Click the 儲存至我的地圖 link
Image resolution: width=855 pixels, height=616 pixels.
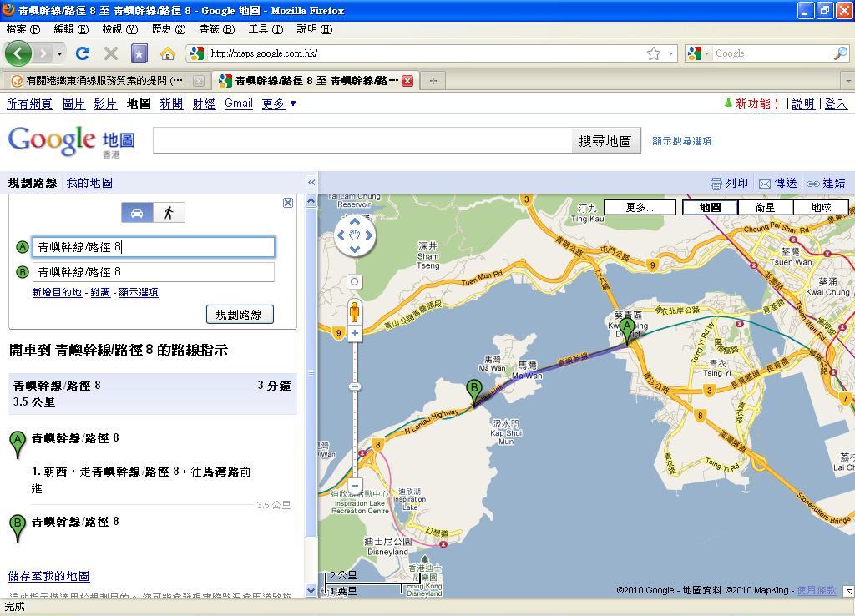49,576
